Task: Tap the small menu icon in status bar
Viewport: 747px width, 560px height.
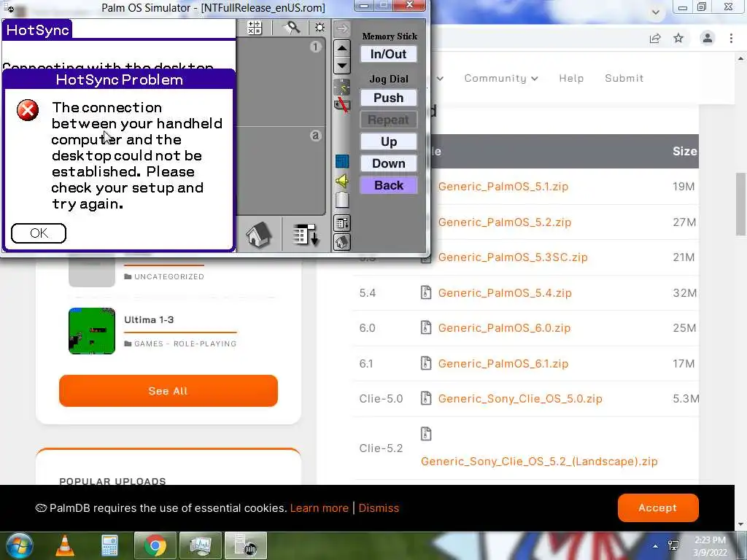Action: (342, 223)
